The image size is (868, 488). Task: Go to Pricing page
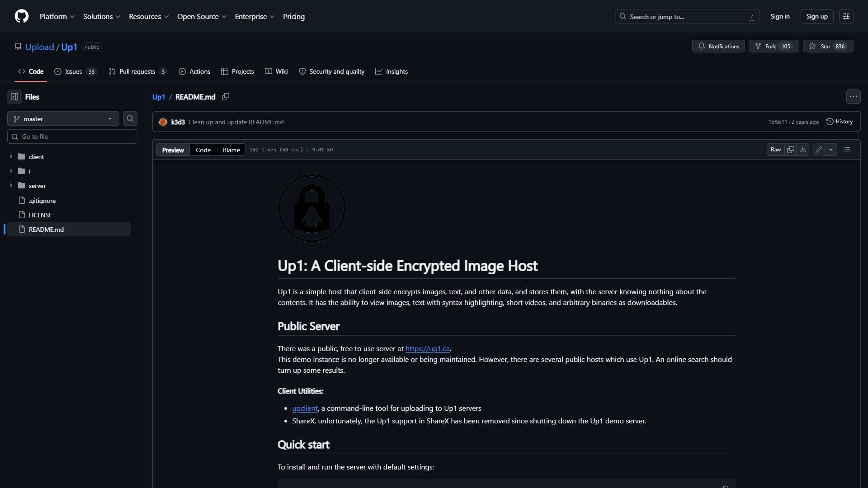(294, 16)
